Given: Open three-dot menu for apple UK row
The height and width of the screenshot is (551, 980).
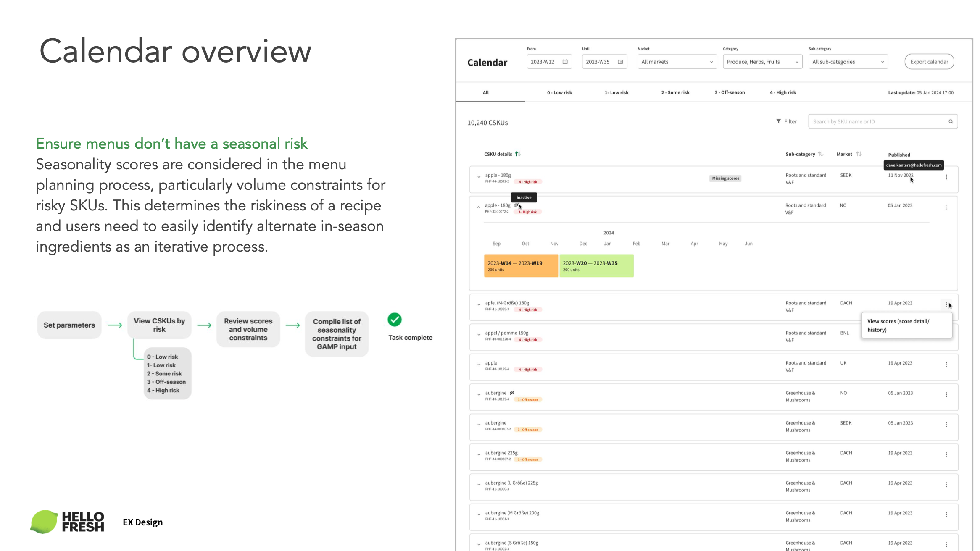Looking at the screenshot, I should click(946, 365).
